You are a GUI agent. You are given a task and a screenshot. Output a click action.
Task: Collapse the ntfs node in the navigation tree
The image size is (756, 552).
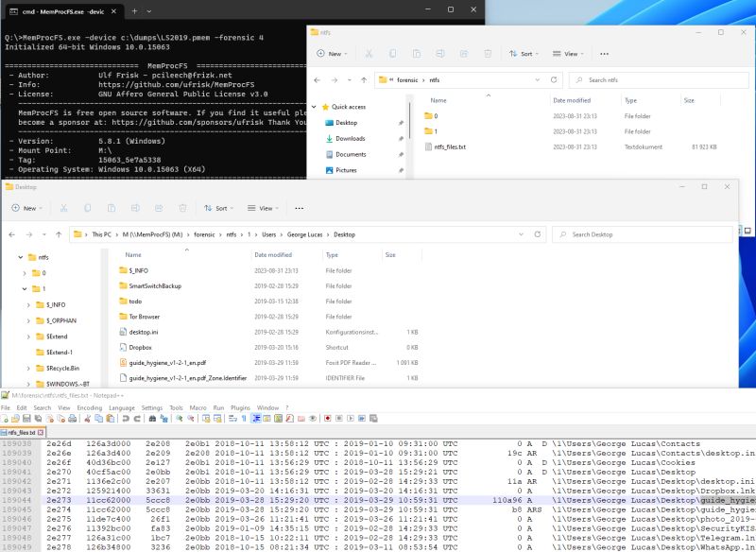[21, 256]
